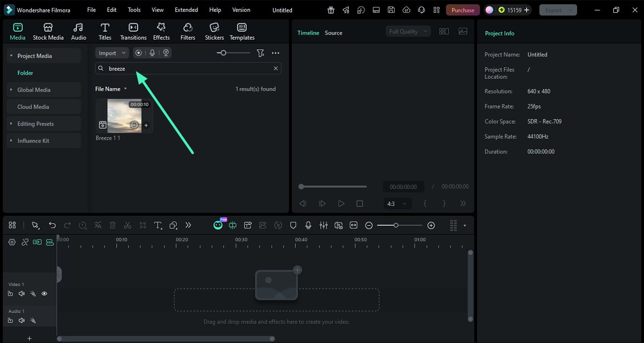Click the voiceover microphone icon beside Import
The image size is (644, 343).
(x=153, y=53)
